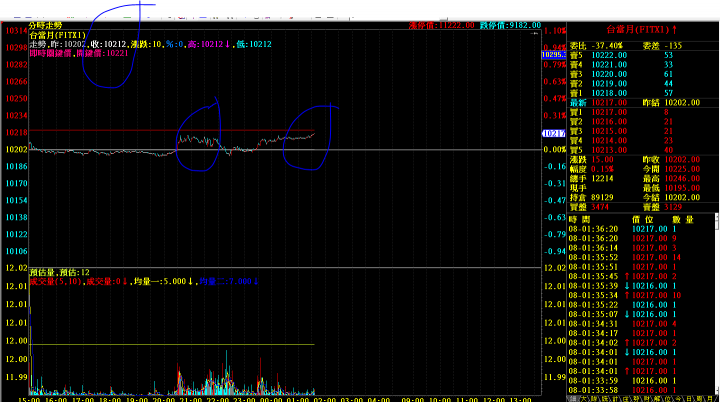
Task: Click the small icon at chart top-right corner
Action: (534, 34)
